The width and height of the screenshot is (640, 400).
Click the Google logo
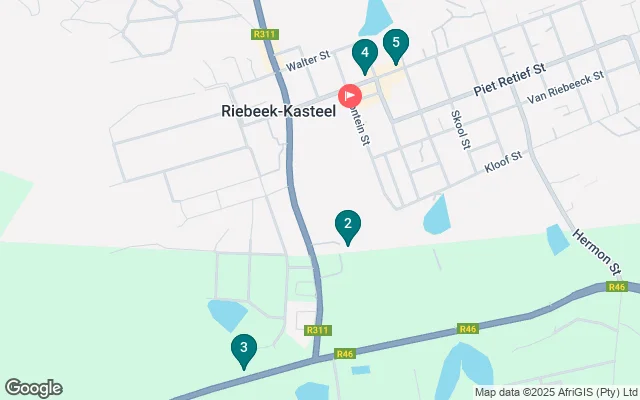pos(33,388)
